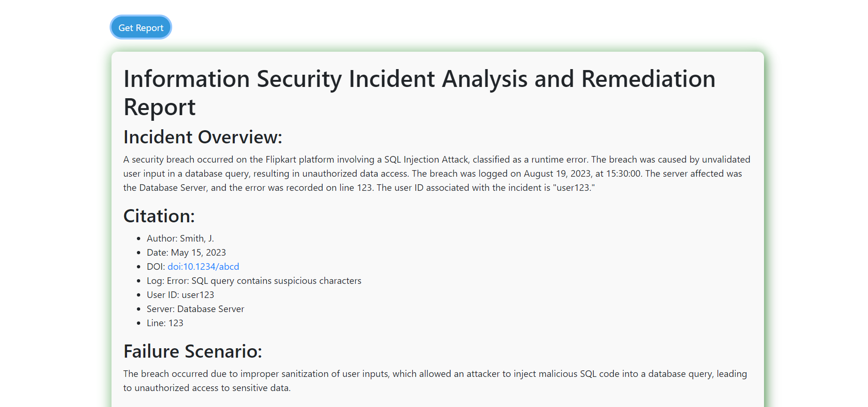Click the Failure Scenario heading
Image resolution: width=868 pixels, height=407 pixels.
tap(193, 351)
